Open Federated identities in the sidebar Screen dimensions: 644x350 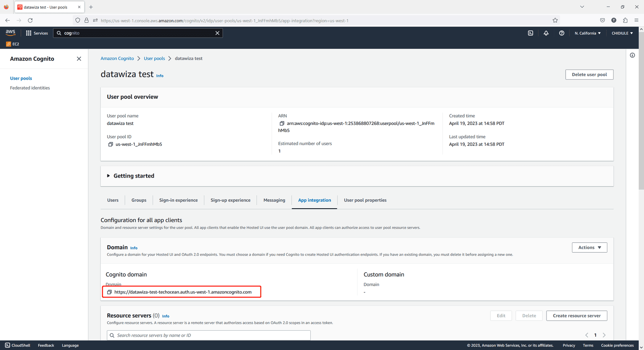tap(30, 88)
